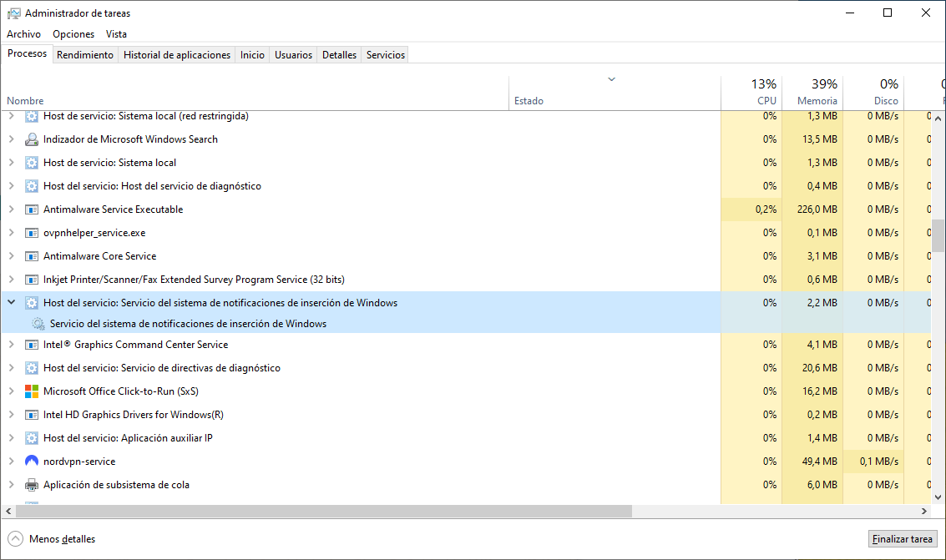Click the horizontal scrollbar right arrow
Screen dimensions: 946x560
(923, 511)
